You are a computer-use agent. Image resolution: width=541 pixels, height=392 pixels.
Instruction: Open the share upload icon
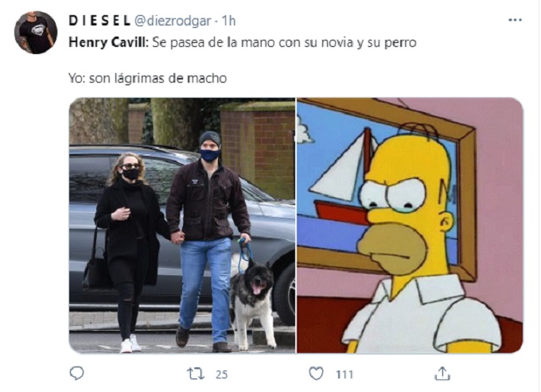point(442,374)
